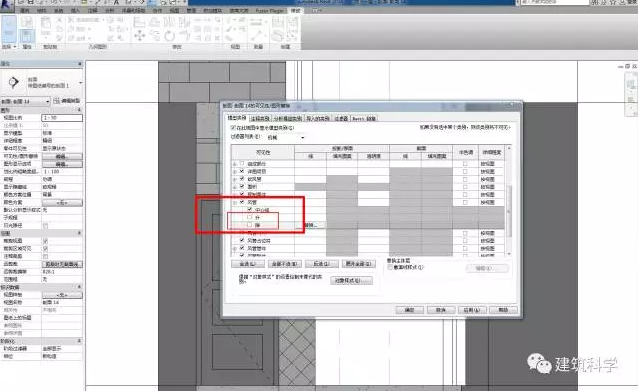Viewport: 638px width, 391px height.
Task: Collapse the 图形 section in Properties
Action: pyautogui.click(x=79, y=110)
